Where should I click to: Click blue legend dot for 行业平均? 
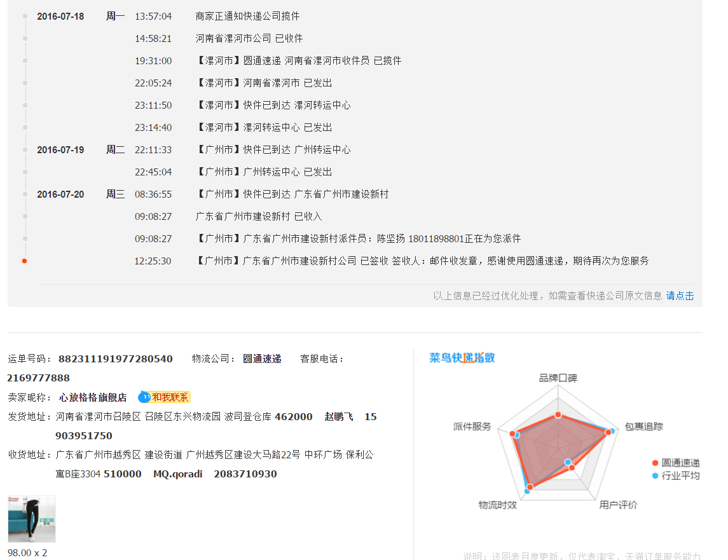coord(656,475)
